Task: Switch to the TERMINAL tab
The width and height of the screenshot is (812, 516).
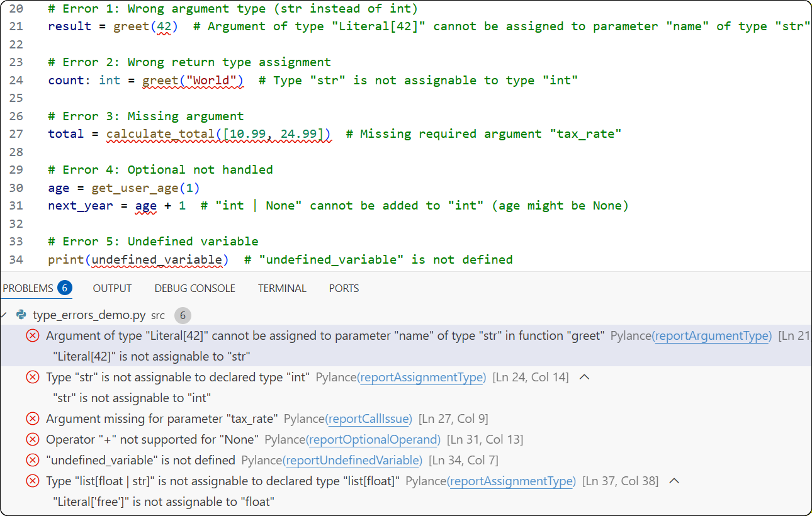Action: (282, 288)
